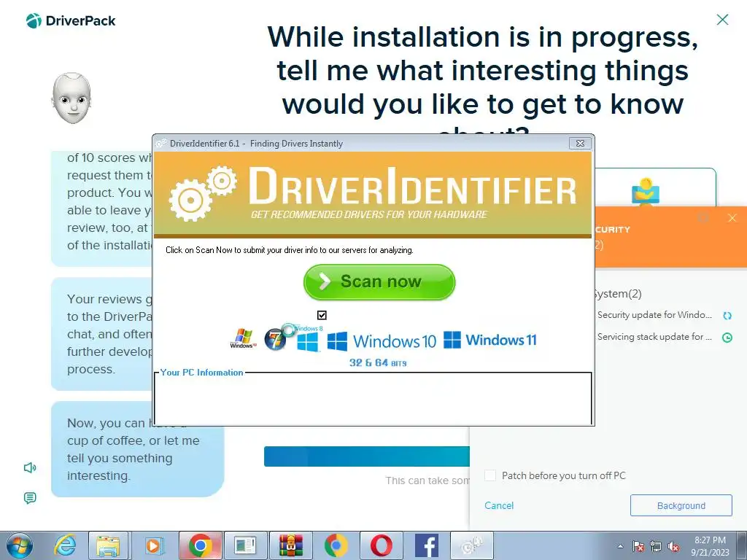Mute the DriverPack assistant sound via speaker icon

pos(30,467)
